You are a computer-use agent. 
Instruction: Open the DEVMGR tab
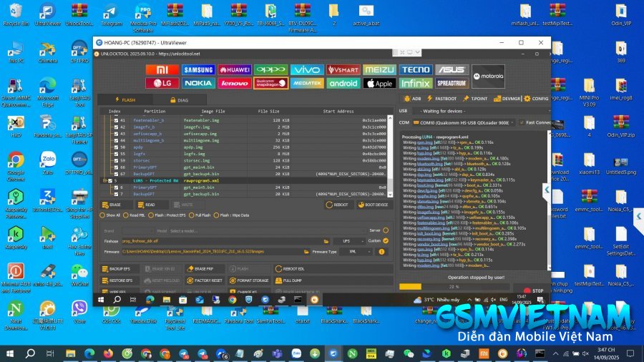(507, 99)
